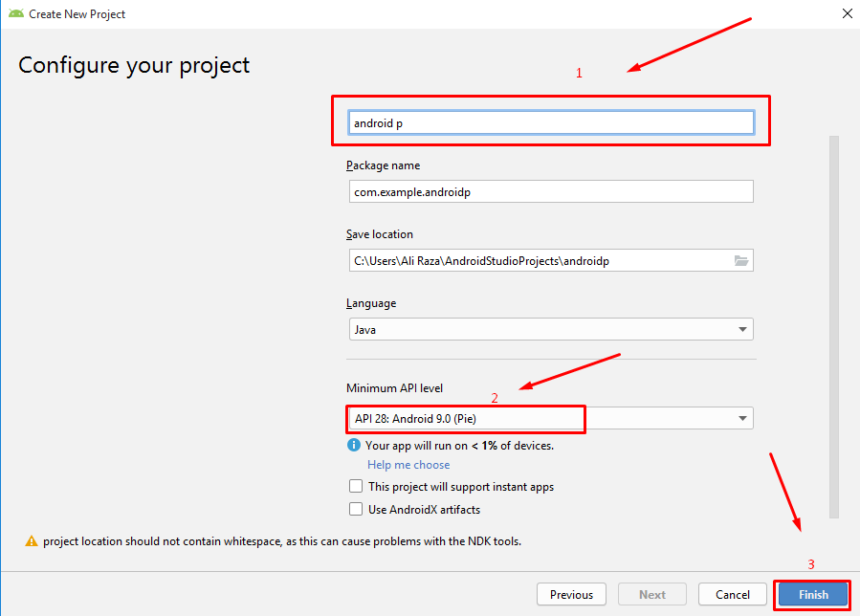
Task: Click the Save location path field
Action: coord(536,261)
